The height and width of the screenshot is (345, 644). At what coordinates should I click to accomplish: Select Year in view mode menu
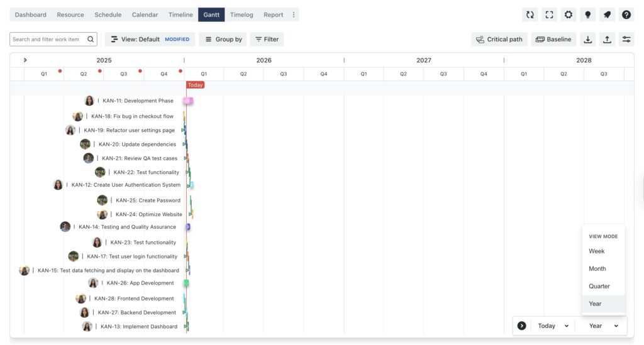point(603,304)
